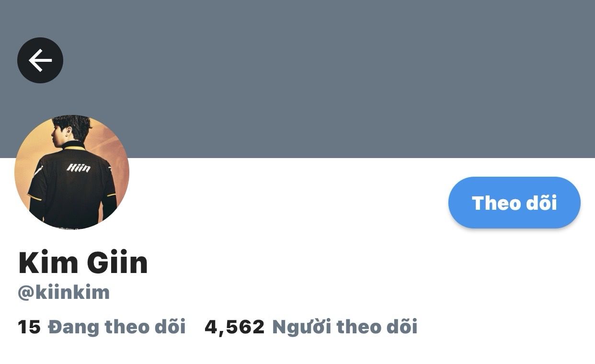The width and height of the screenshot is (595, 364).
Task: View the avatar showing the Hiin jersey
Action: tap(72, 172)
